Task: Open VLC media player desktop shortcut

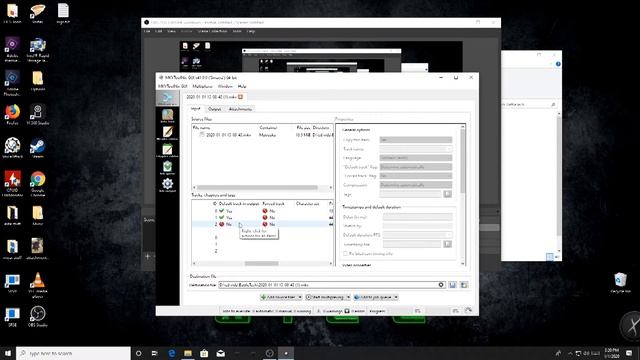Action: pos(38,285)
